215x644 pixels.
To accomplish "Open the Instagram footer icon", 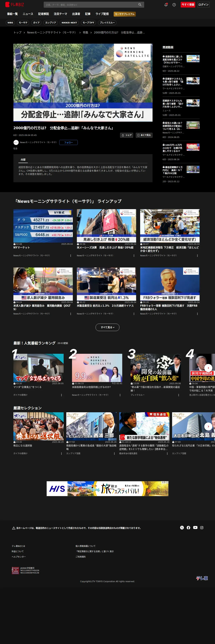I will pyautogui.click(x=202, y=528).
